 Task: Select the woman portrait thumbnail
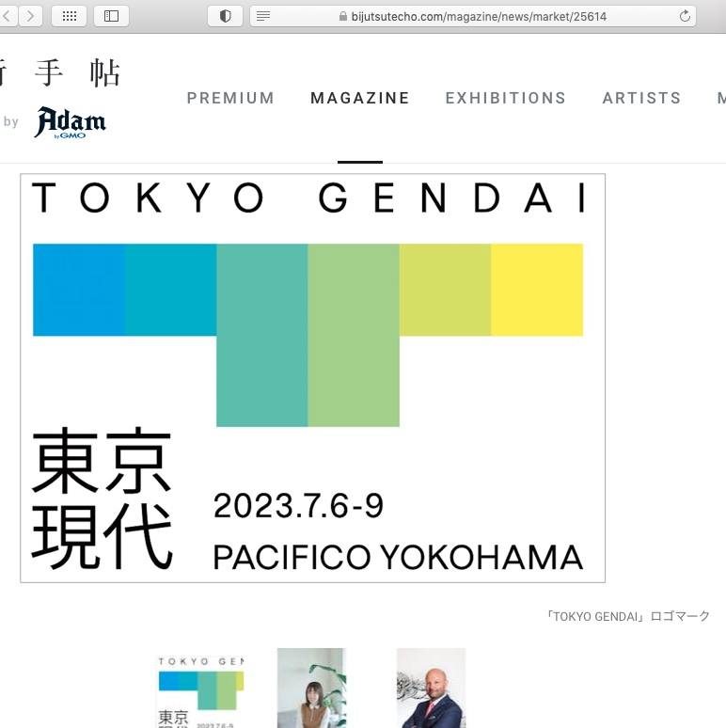click(x=311, y=688)
